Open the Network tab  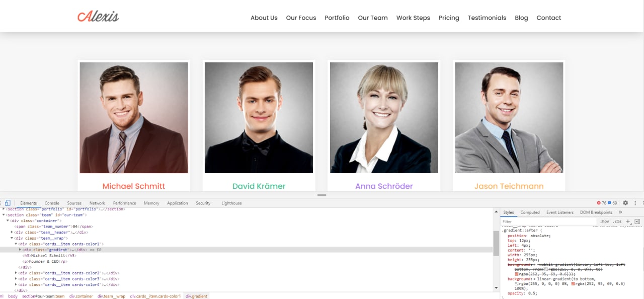pyautogui.click(x=97, y=203)
